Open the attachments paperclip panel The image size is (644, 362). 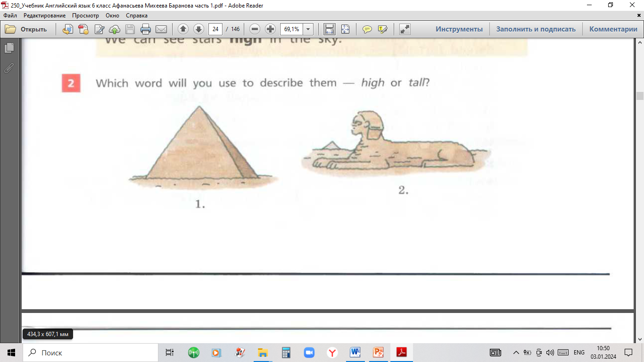pos(8,68)
